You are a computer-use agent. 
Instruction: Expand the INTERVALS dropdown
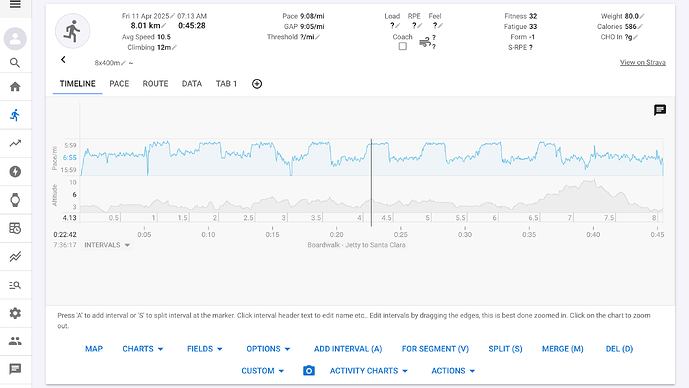tap(107, 245)
